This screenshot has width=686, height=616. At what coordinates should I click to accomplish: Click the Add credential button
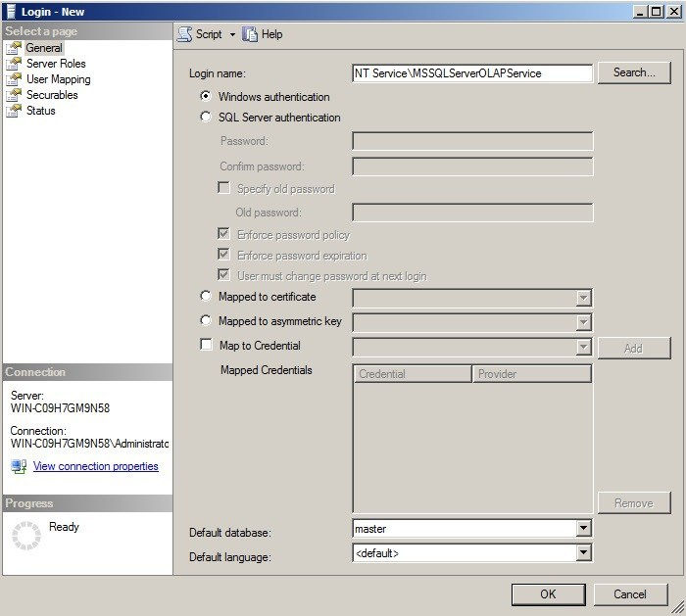click(634, 349)
